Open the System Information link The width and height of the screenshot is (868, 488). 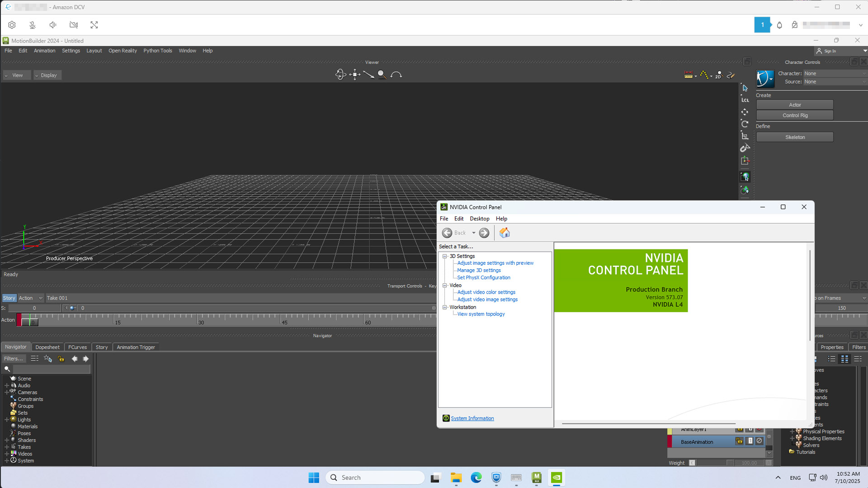pyautogui.click(x=472, y=418)
